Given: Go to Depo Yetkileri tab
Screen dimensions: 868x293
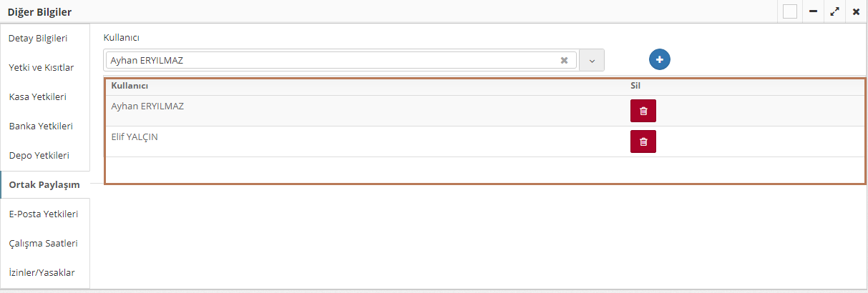Looking at the screenshot, I should tap(39, 155).
